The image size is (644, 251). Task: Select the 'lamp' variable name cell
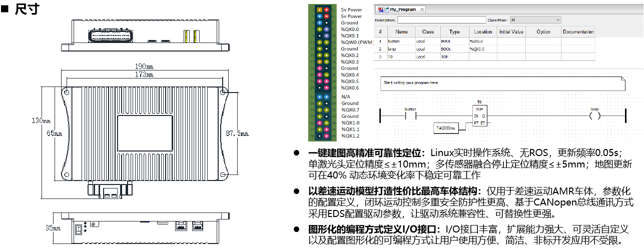(x=401, y=49)
